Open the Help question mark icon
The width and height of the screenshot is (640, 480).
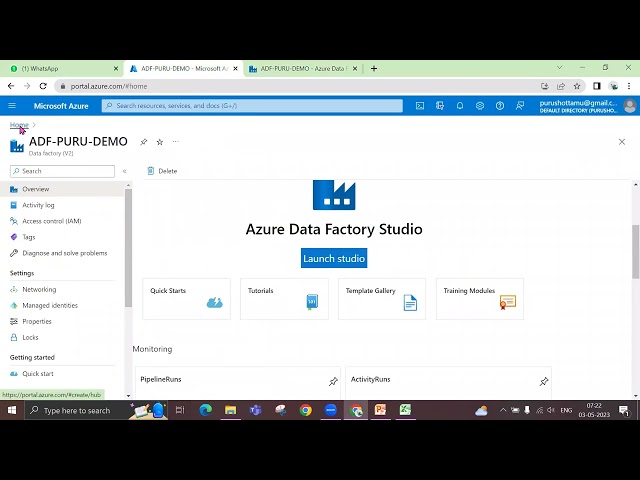coord(500,106)
